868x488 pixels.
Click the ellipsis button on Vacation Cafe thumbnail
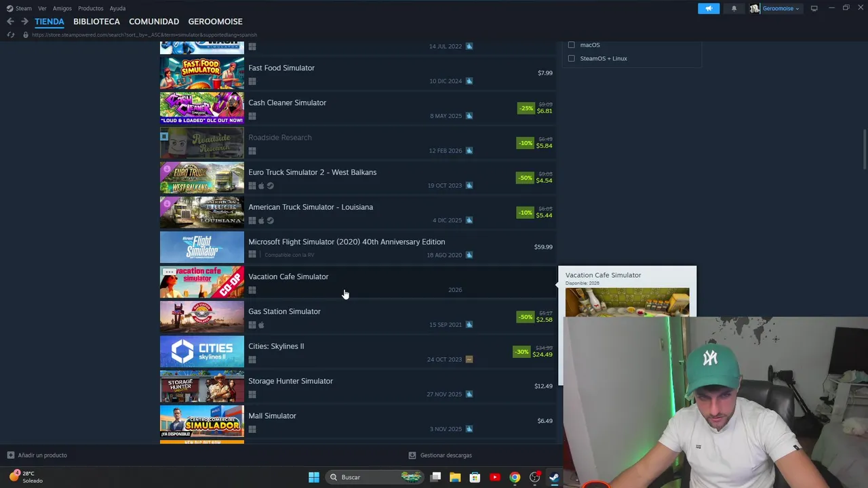pyautogui.click(x=170, y=272)
